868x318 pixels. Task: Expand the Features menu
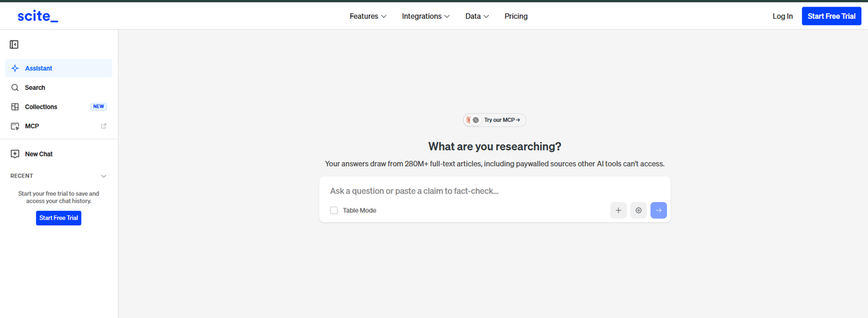point(368,16)
